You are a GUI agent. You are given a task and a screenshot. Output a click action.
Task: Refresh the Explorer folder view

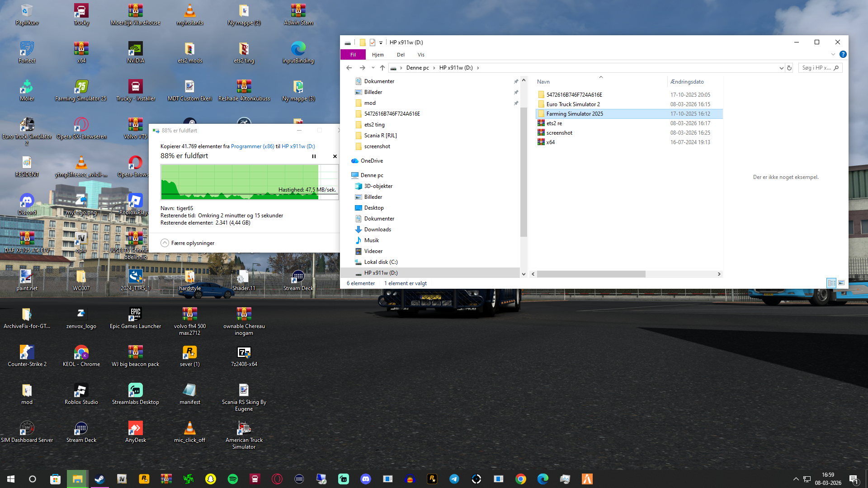point(789,68)
